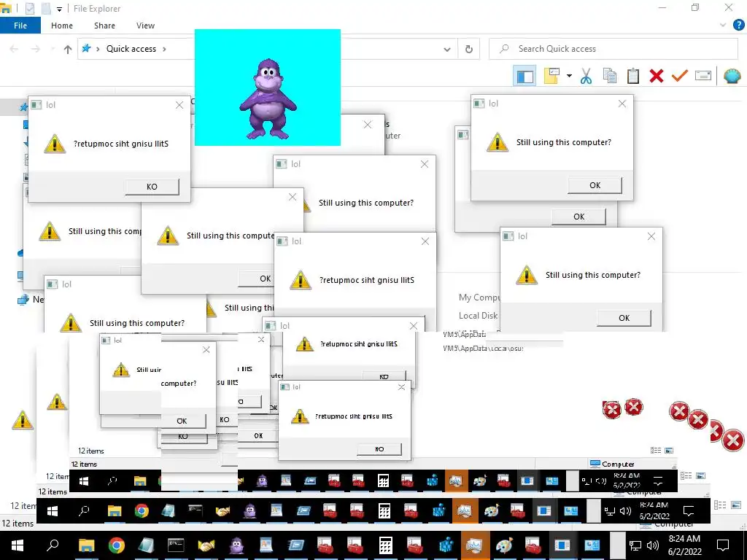Click the Local Disk label

(478, 316)
